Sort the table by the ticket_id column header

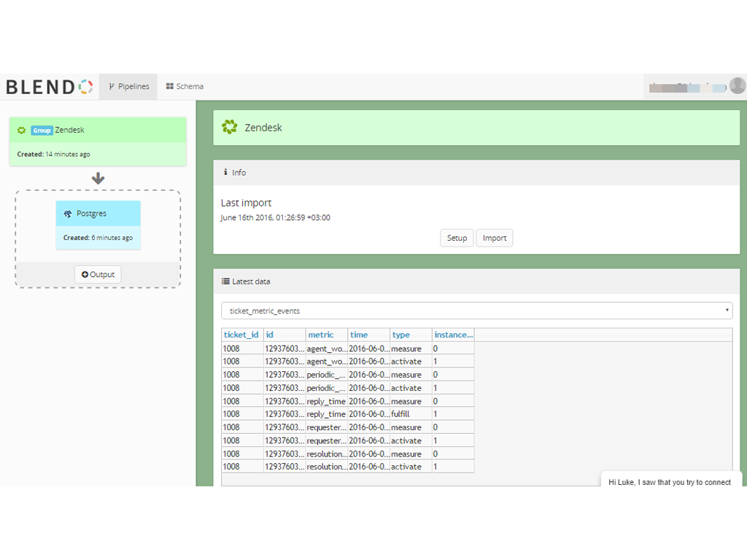click(x=241, y=335)
